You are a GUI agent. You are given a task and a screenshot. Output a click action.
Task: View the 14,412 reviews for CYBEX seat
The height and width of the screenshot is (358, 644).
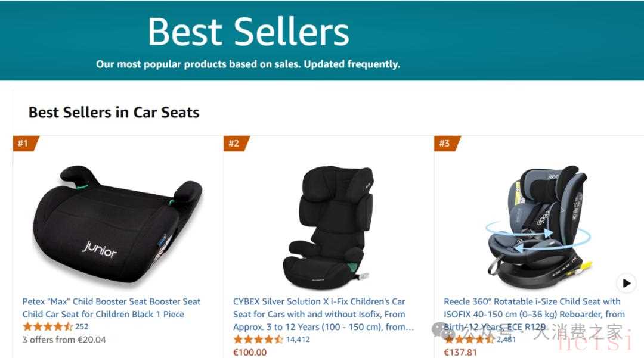298,340
